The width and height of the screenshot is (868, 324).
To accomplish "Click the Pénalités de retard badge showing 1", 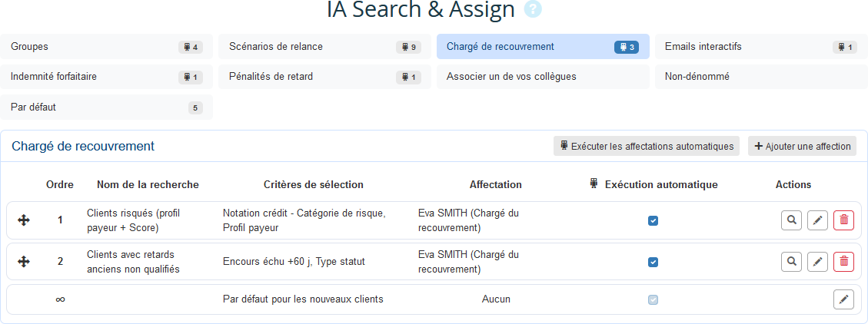I will [x=408, y=78].
